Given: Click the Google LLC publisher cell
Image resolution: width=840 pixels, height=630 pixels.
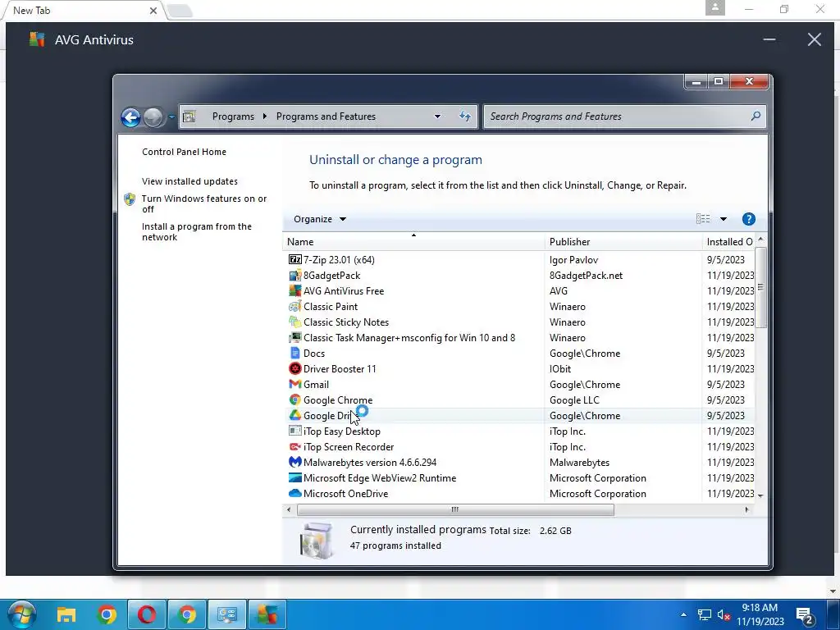Looking at the screenshot, I should click(x=574, y=399).
